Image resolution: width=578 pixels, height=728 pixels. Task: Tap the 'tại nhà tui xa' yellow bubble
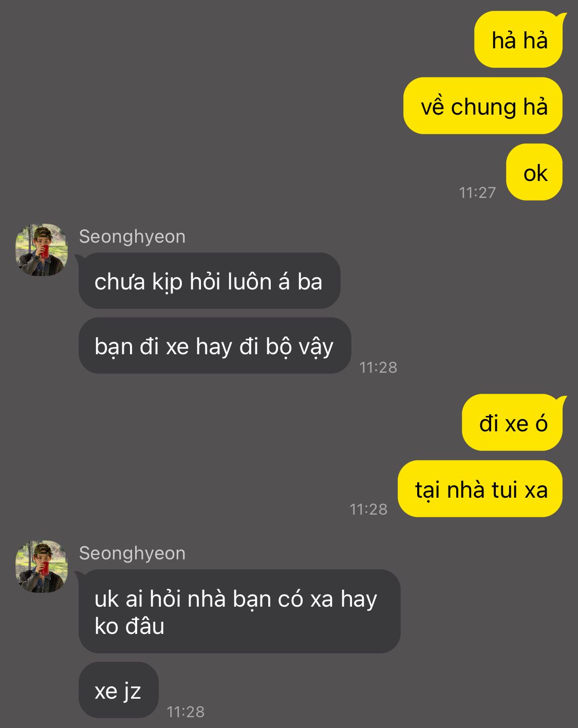click(480, 488)
